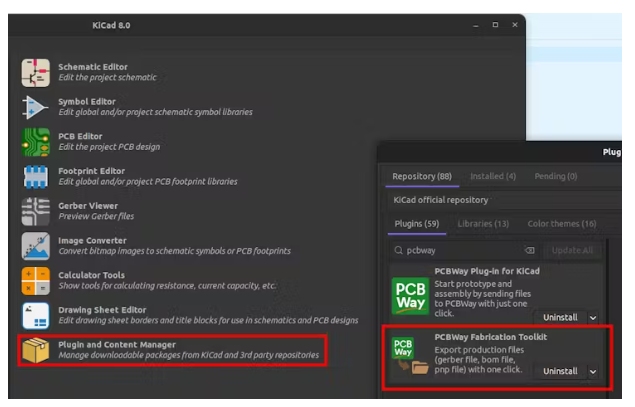Select the PCBWay Fabrication Toolkit folder icon
The height and width of the screenshot is (407, 635).
click(410, 355)
